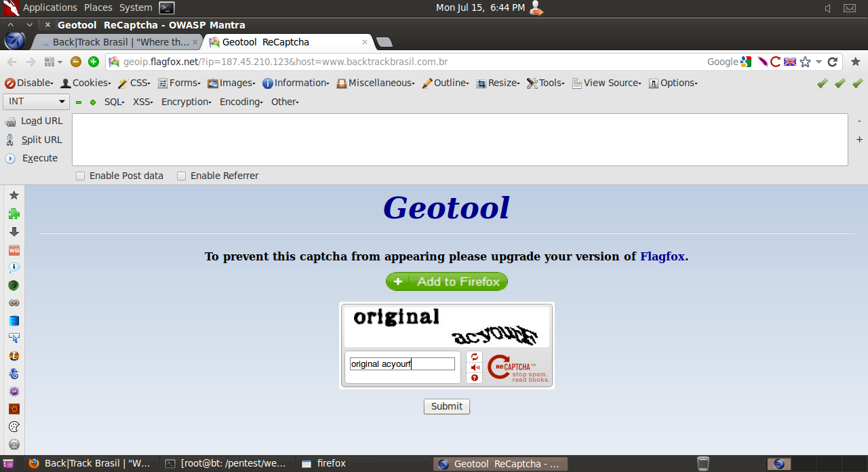Enable Post data checkbox
The width and height of the screenshot is (868, 472).
pos(81,176)
